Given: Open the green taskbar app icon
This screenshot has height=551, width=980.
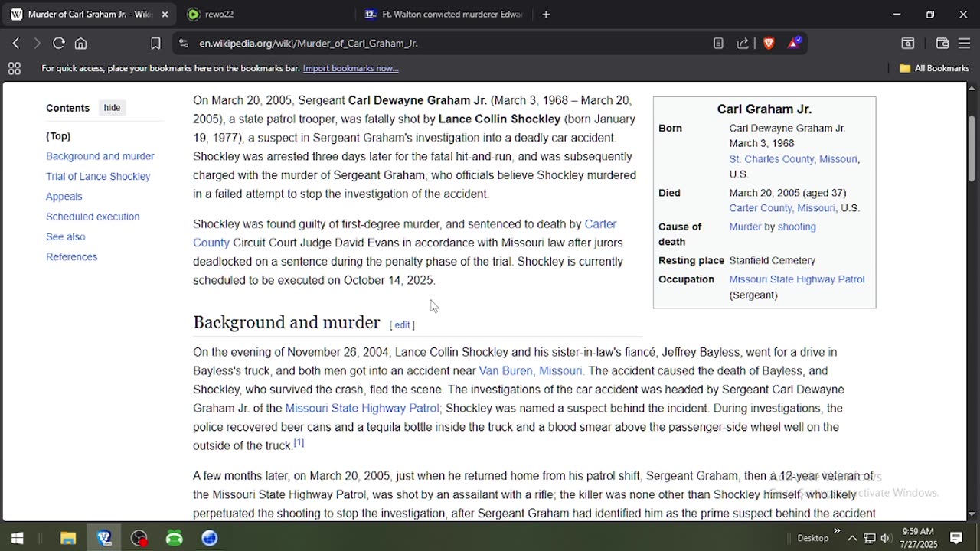Looking at the screenshot, I should pyautogui.click(x=175, y=538).
